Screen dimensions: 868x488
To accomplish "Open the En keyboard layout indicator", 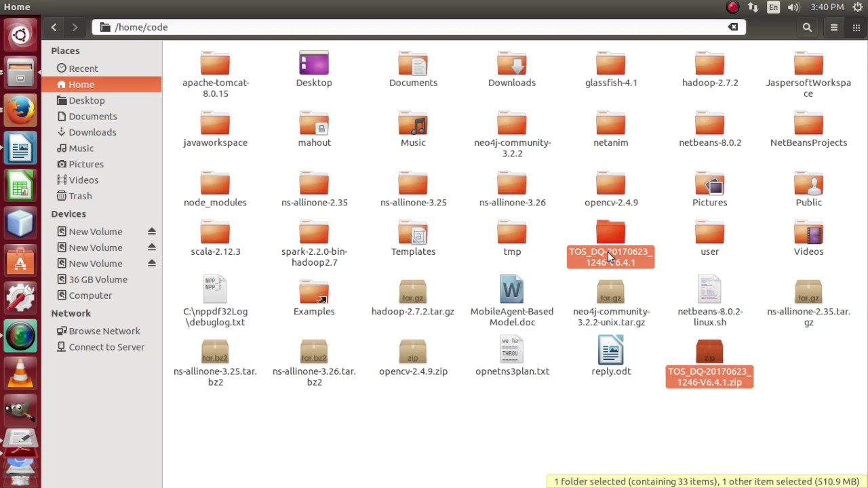I will [x=773, y=7].
